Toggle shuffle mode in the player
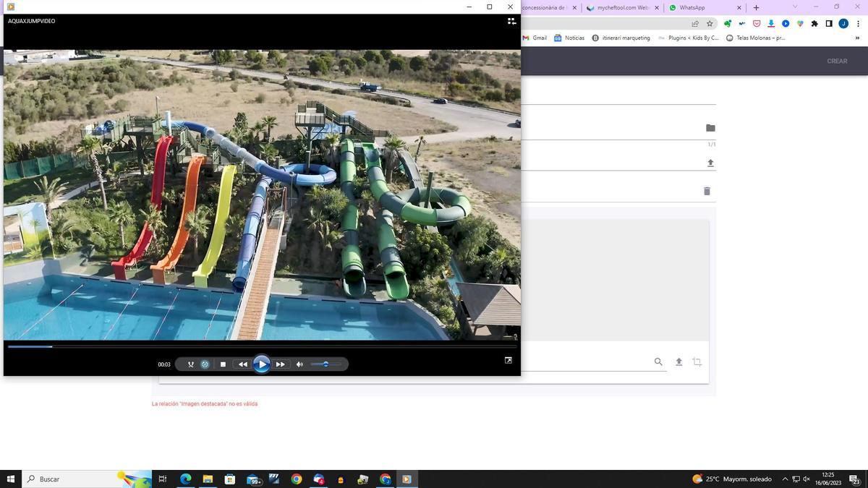Screen dimensions: 868x488 [x=191, y=364]
